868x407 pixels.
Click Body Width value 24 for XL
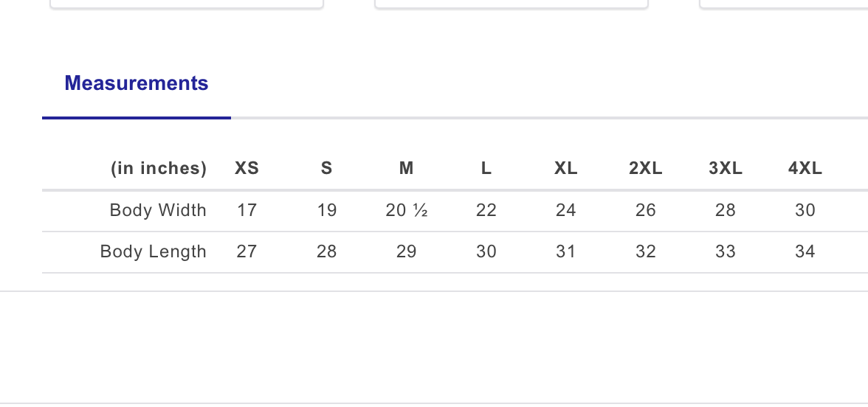pyautogui.click(x=565, y=211)
